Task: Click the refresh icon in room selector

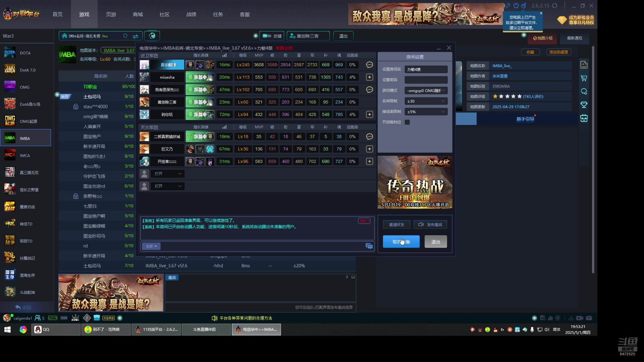Action: pos(125,36)
